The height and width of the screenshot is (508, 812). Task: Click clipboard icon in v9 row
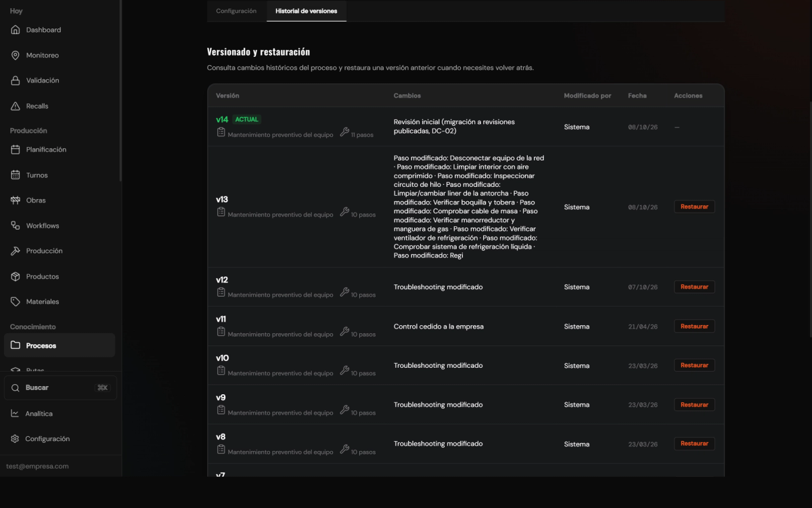pyautogui.click(x=221, y=410)
